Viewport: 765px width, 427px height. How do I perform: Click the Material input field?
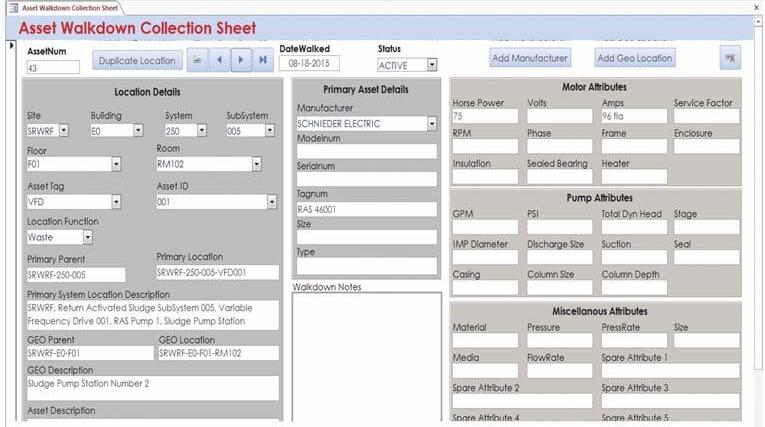[x=485, y=340]
